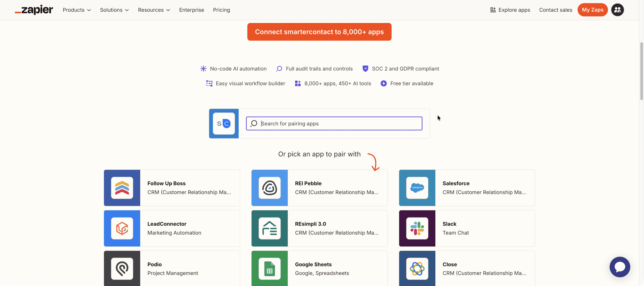644x286 pixels.
Task: Select the LeadConnector app icon
Action: (x=122, y=228)
